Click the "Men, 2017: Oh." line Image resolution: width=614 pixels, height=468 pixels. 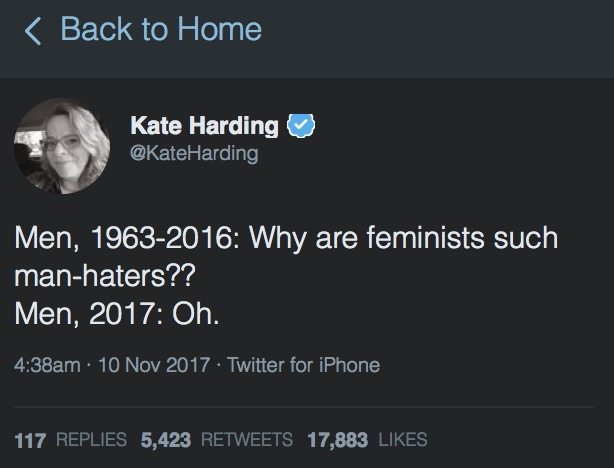point(117,315)
